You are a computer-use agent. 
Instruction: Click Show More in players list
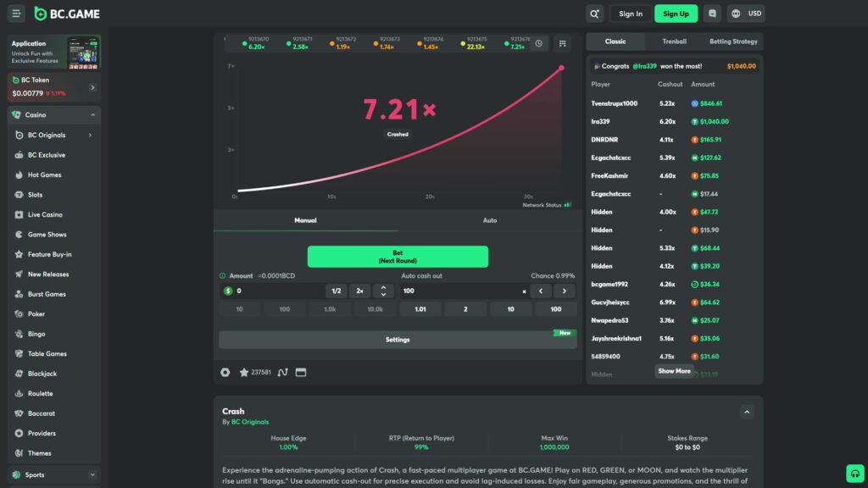674,371
